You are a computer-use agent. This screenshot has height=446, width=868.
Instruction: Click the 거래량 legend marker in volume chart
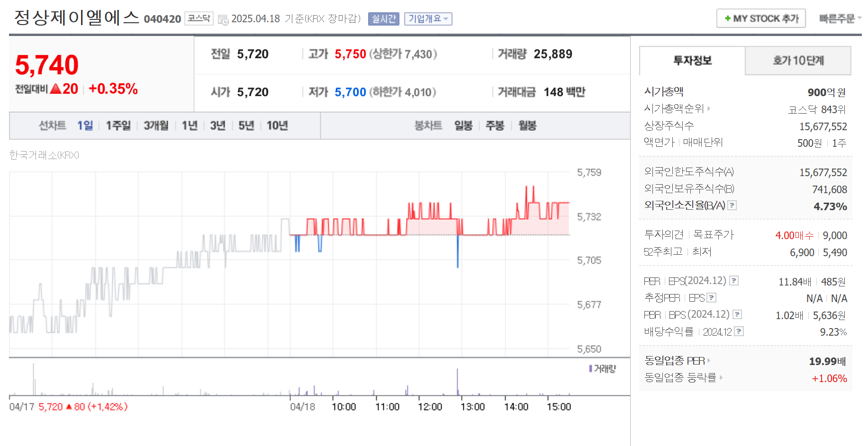[x=591, y=368]
